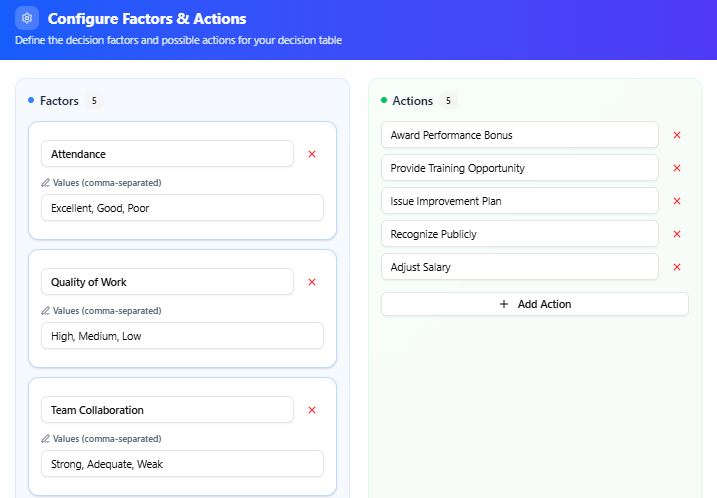This screenshot has width=717, height=498.
Task: Edit the Adjust Salary action field
Action: [519, 267]
